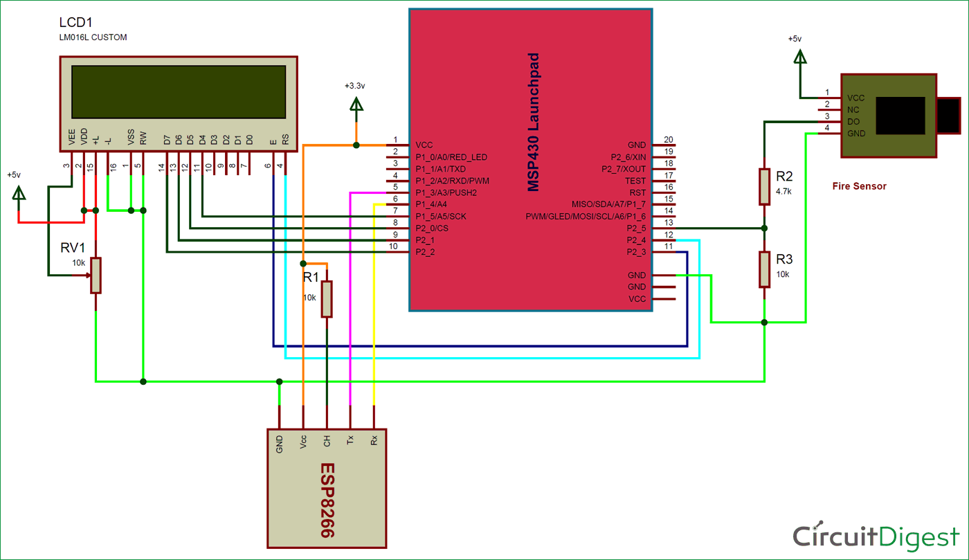
Task: Select the R2 resistor body
Action: point(764,186)
